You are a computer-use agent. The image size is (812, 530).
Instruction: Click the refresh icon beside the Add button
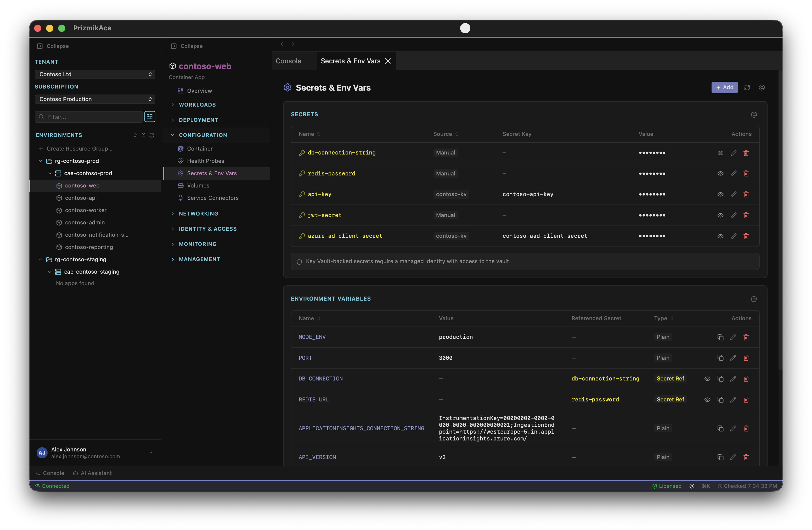tap(747, 87)
